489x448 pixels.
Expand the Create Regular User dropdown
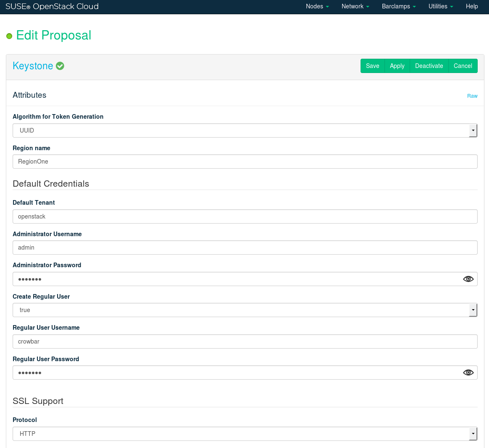coord(245,310)
